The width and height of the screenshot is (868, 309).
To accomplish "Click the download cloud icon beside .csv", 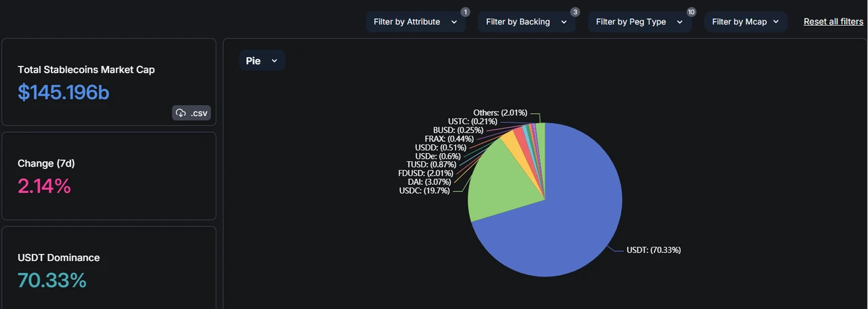I will [x=180, y=113].
